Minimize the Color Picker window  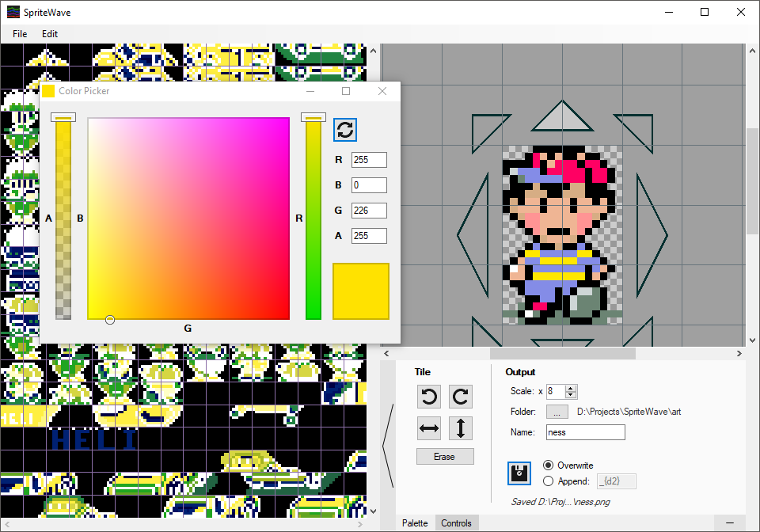(x=310, y=91)
